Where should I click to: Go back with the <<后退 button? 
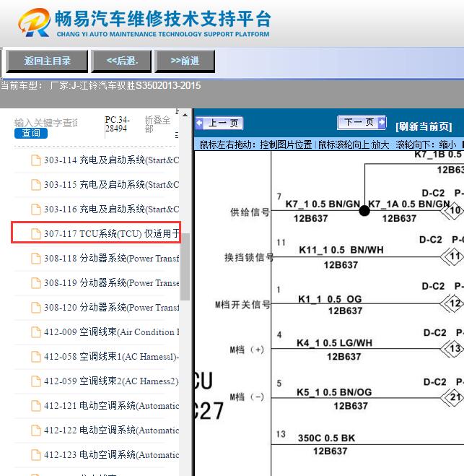point(121,61)
